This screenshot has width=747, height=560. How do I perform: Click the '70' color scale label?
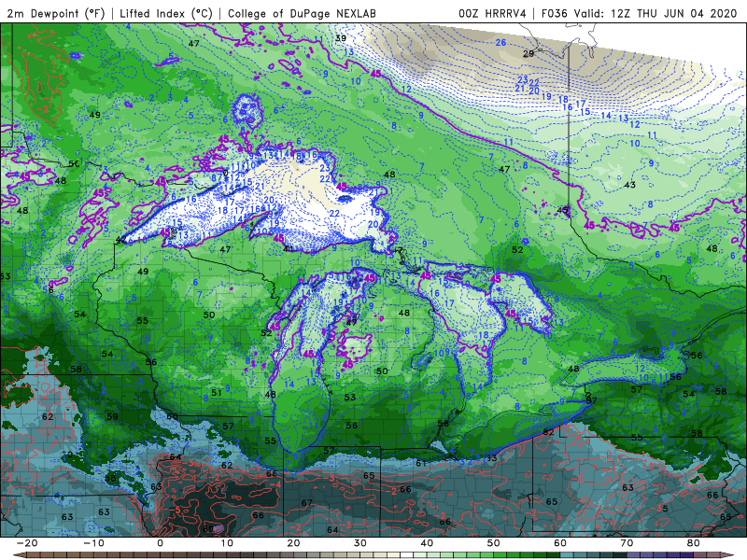coord(627,543)
